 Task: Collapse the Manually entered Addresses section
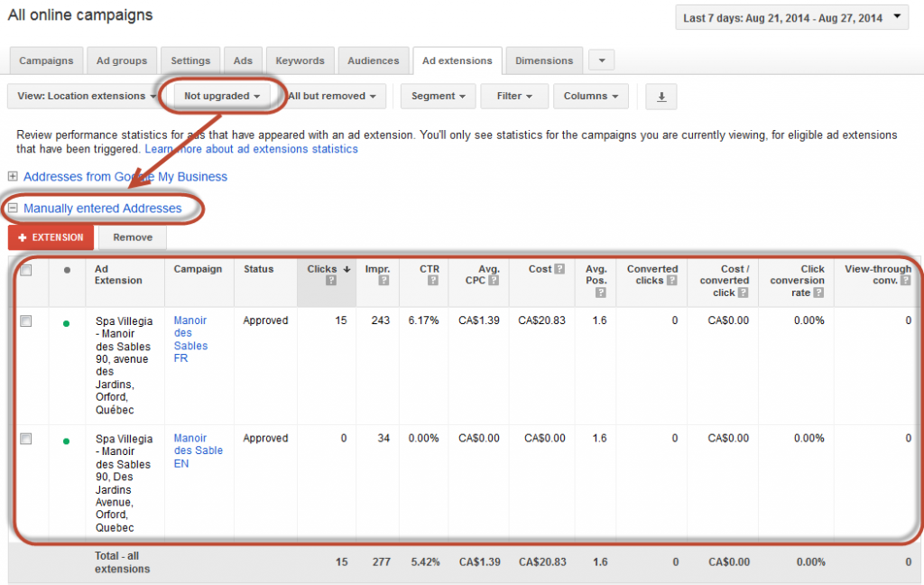point(13,209)
